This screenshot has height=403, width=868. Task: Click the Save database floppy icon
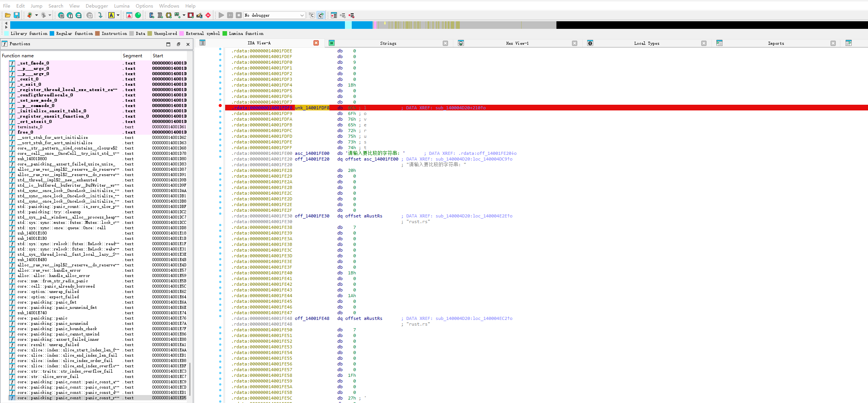point(17,15)
